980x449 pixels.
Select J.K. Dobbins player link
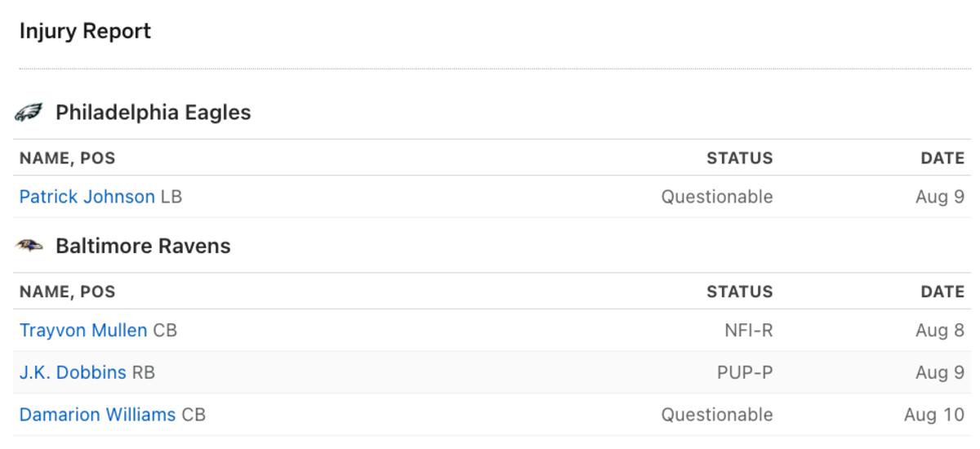coord(73,373)
